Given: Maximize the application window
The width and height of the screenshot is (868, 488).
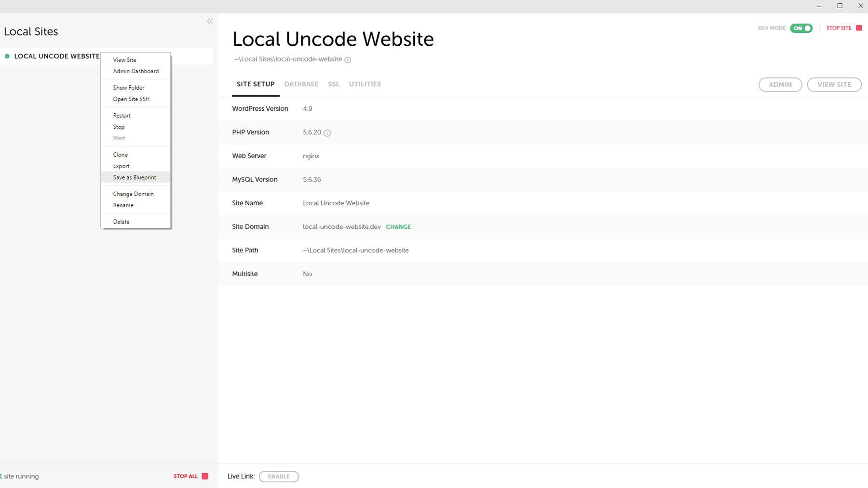Looking at the screenshot, I should click(x=840, y=6).
